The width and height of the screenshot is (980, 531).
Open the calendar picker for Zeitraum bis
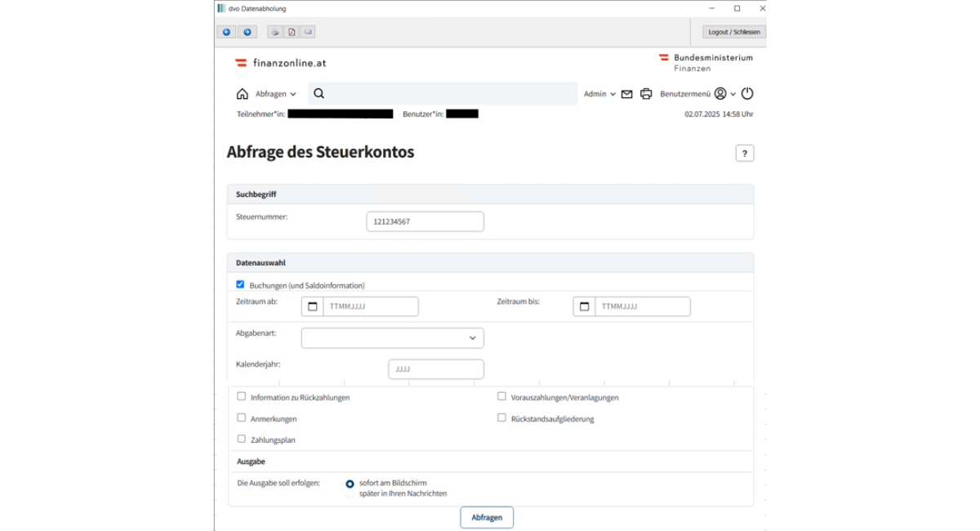point(584,306)
